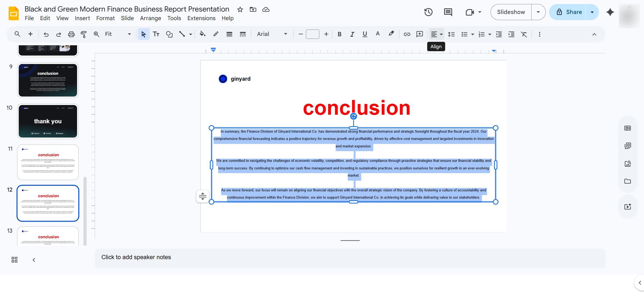644x294 pixels.
Task: Open version history clock icon
Action: coord(429,12)
